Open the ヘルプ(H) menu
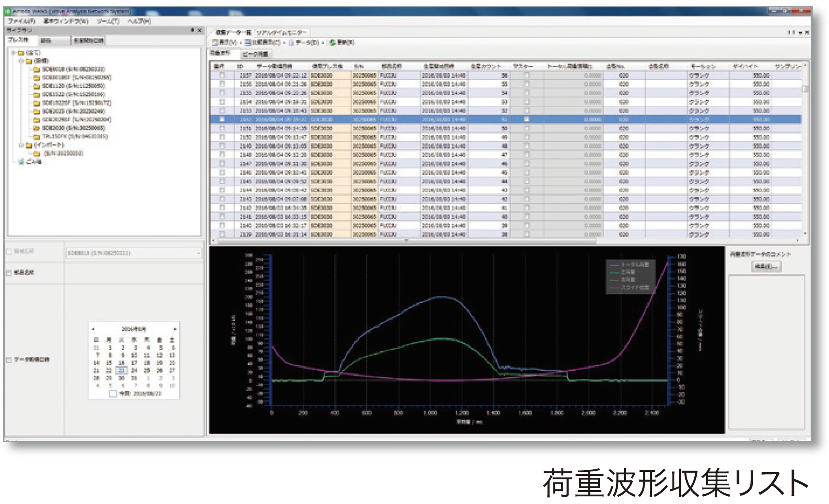The height and width of the screenshot is (504, 829). coord(139,21)
